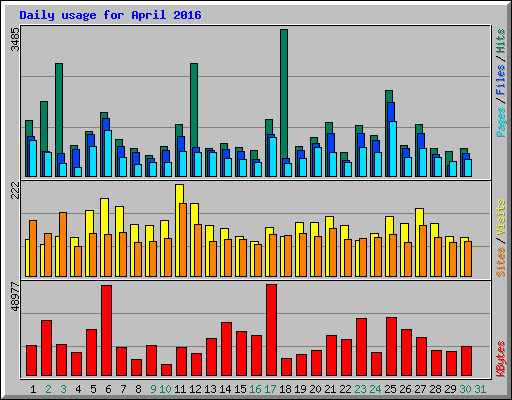
Task: Click the orange sites bar for day 1
Action: point(33,248)
